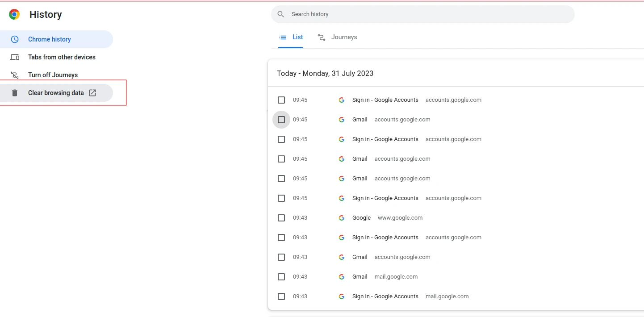Open the Google www.google.com history link
Screen dimensions: 644x317
(x=361, y=218)
